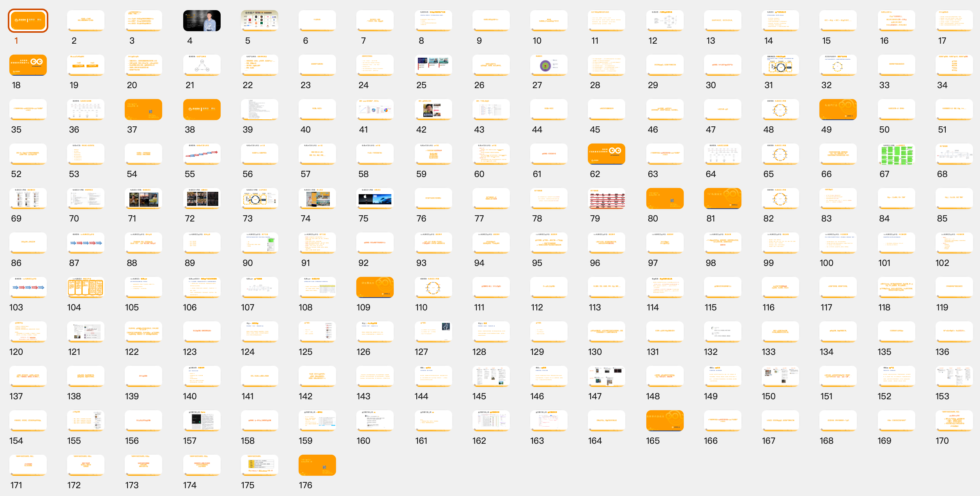Click slide 75 dark blue photo thumbnail
The image size is (980, 496).
(x=375, y=198)
